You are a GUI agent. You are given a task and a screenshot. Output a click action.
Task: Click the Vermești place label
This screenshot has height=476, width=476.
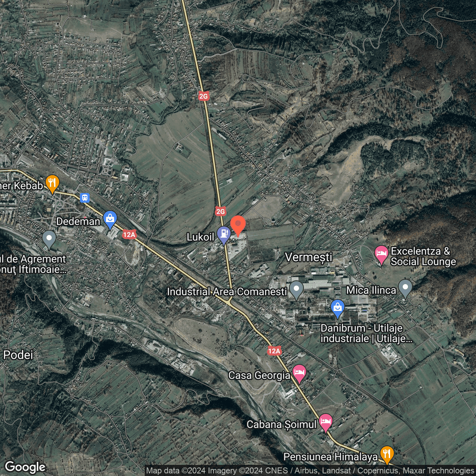[308, 257]
